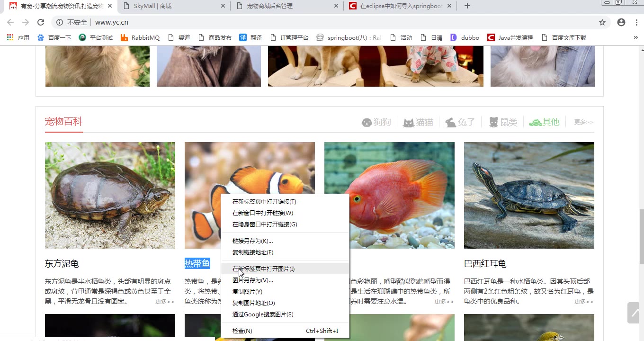Open the 平台测试 bookmark
The width and height of the screenshot is (644, 341).
(x=96, y=37)
